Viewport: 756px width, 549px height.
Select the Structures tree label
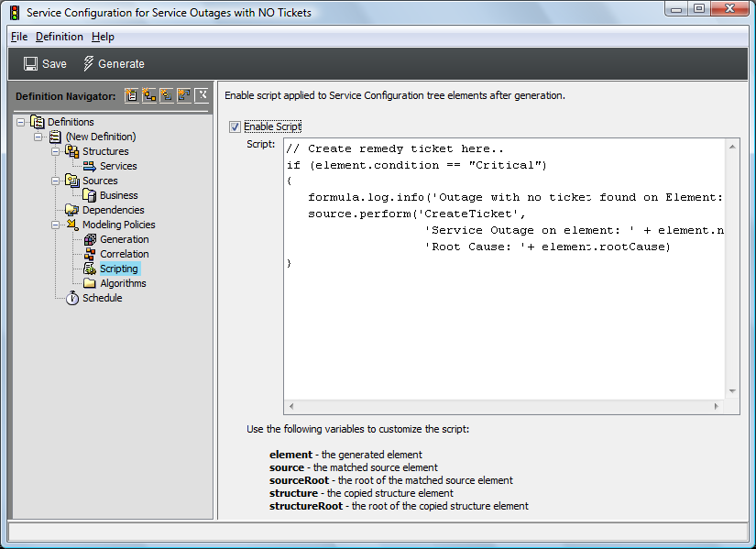coord(105,151)
